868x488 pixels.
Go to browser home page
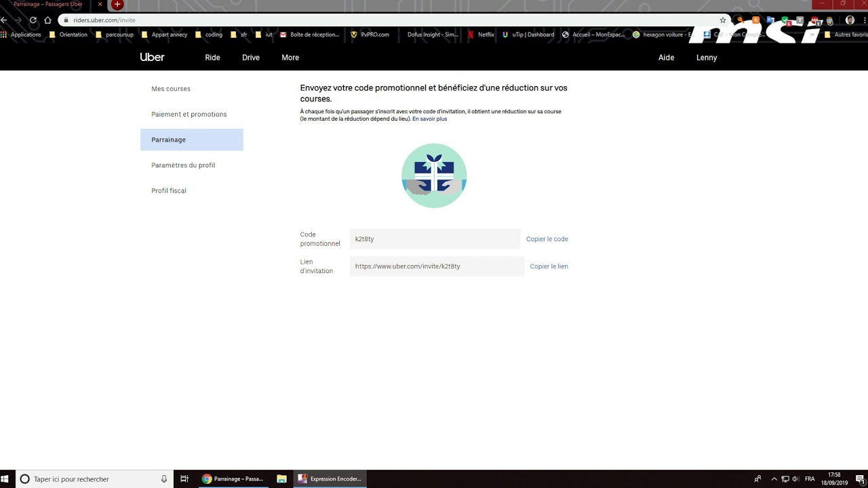47,20
